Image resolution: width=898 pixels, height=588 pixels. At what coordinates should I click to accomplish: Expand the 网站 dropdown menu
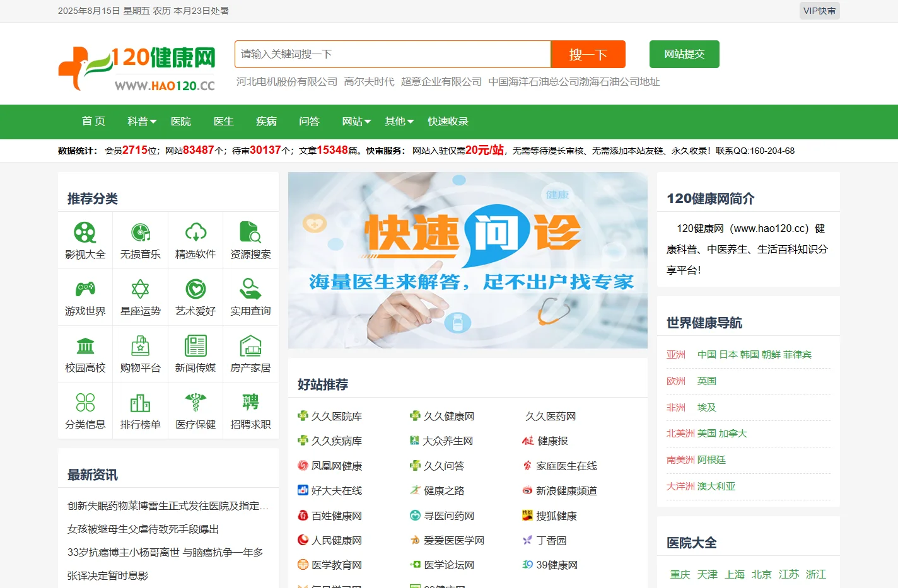tap(356, 122)
